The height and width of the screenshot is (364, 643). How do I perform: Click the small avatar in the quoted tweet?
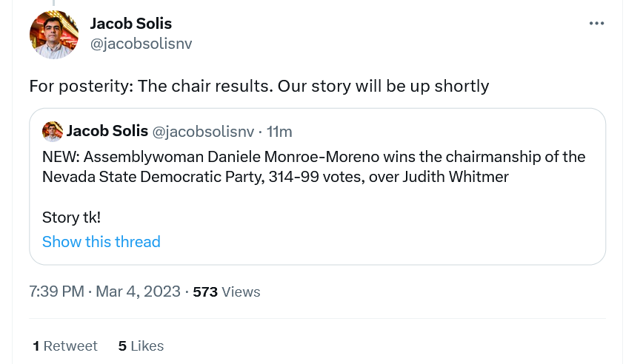pyautogui.click(x=52, y=132)
